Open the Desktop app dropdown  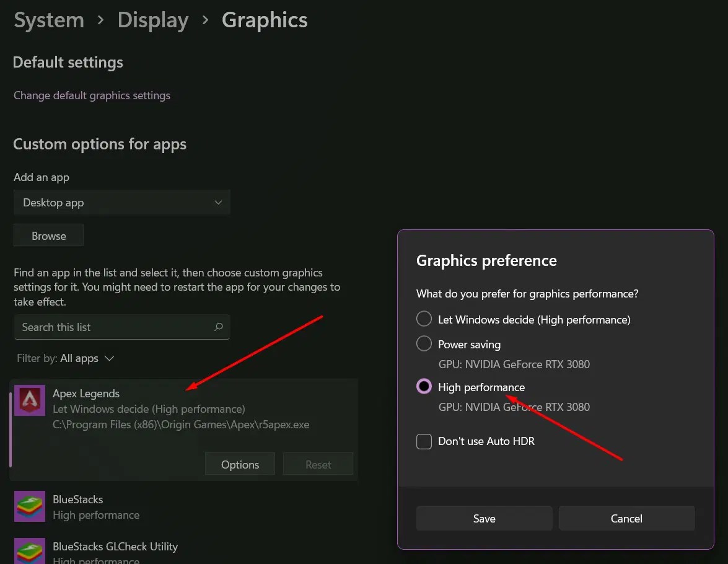coord(121,202)
